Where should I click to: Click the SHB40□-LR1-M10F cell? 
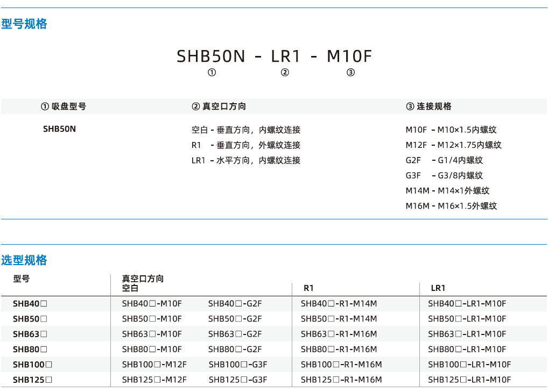[467, 304]
